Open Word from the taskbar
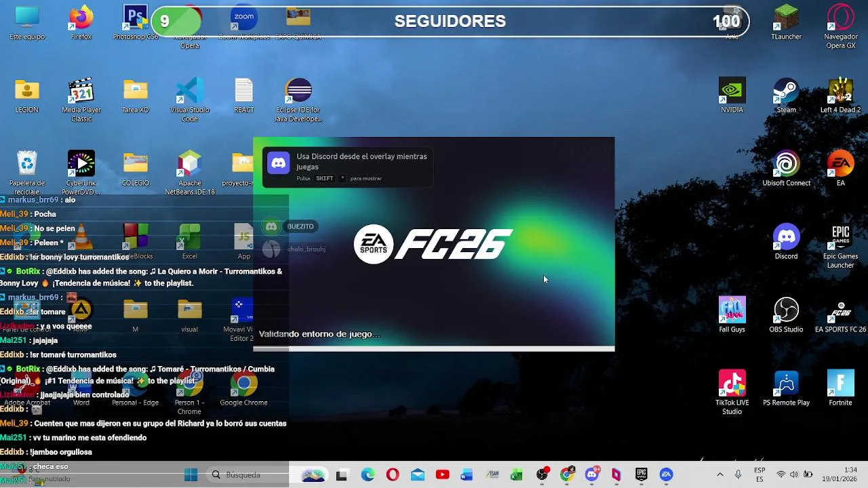This screenshot has height=488, width=868. tap(467, 475)
